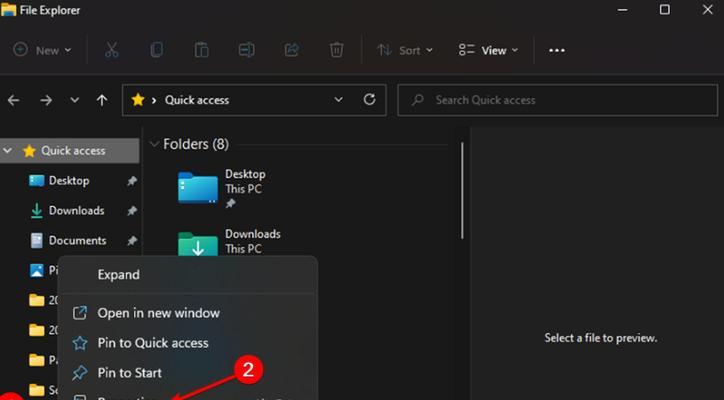Screen dimensions: 724x400
Task: Open the Desktop folder tile
Action: pyautogui.click(x=224, y=188)
